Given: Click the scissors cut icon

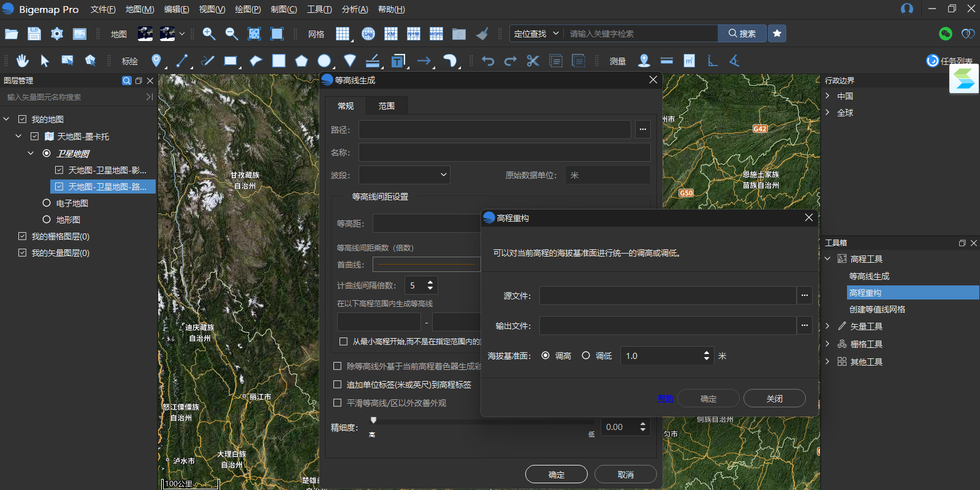Looking at the screenshot, I should pyautogui.click(x=533, y=61).
